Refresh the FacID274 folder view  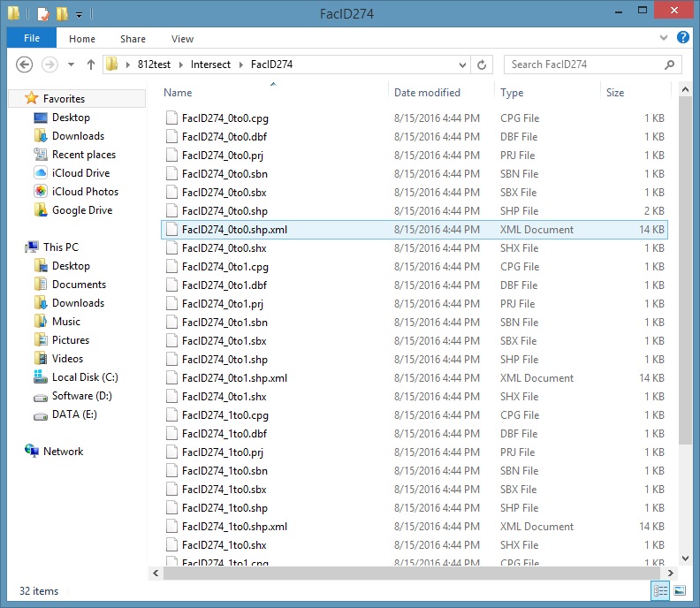pyautogui.click(x=482, y=65)
